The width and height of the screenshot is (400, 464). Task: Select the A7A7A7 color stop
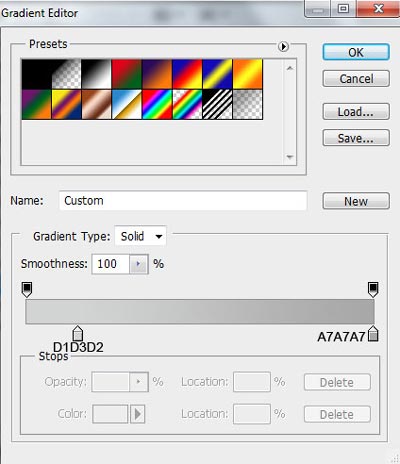pyautogui.click(x=373, y=334)
